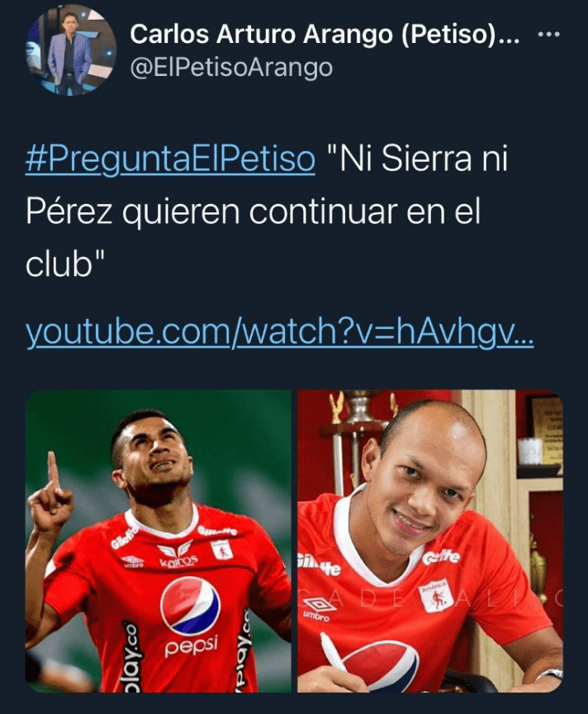Click the quoted text "Ni Sierra ni"
The image size is (588, 714).
pyautogui.click(x=417, y=159)
